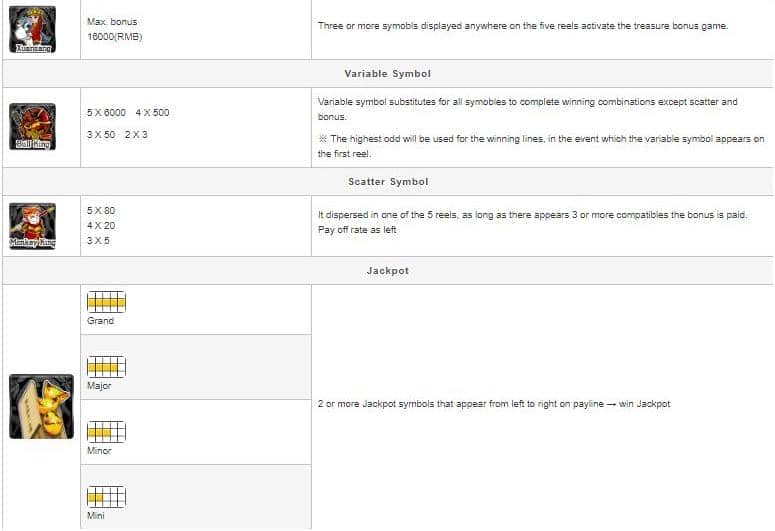Select the Scatter Symbol section header

[388, 181]
